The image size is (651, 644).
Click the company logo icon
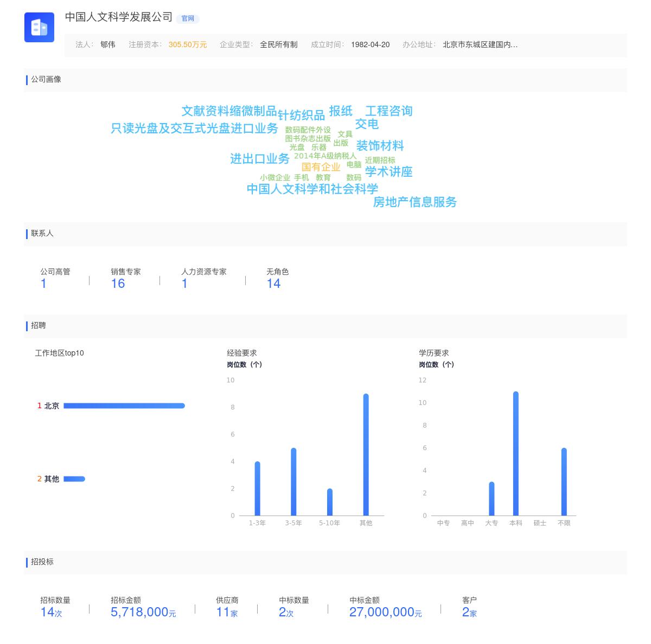(x=39, y=28)
